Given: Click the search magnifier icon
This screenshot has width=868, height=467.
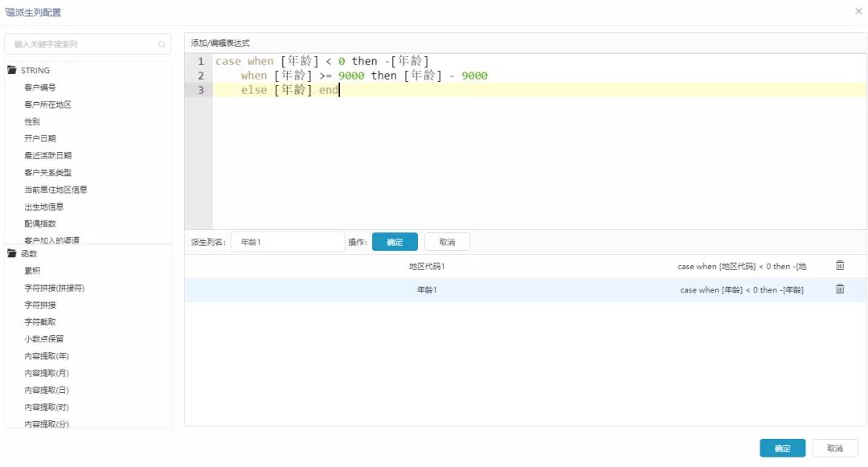Looking at the screenshot, I should pos(162,44).
